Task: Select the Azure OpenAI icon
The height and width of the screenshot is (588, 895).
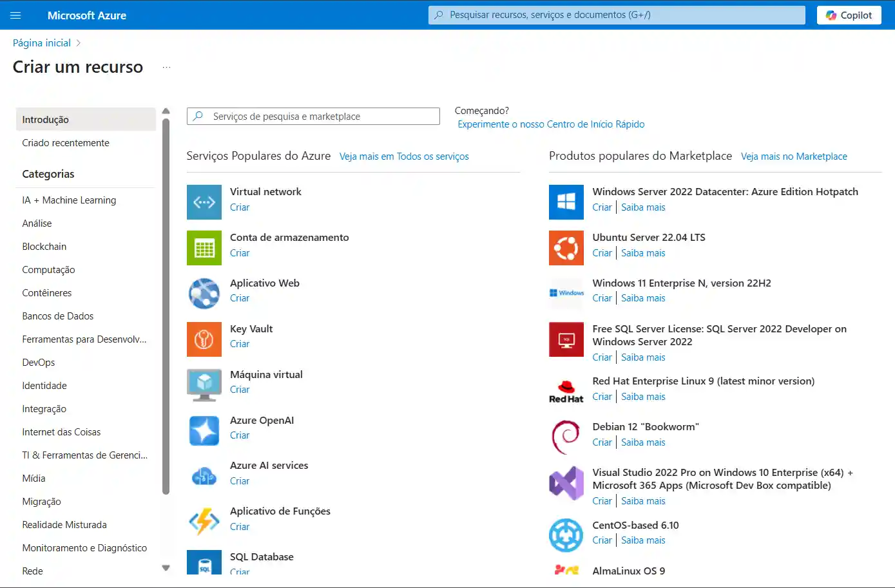Action: click(x=204, y=431)
